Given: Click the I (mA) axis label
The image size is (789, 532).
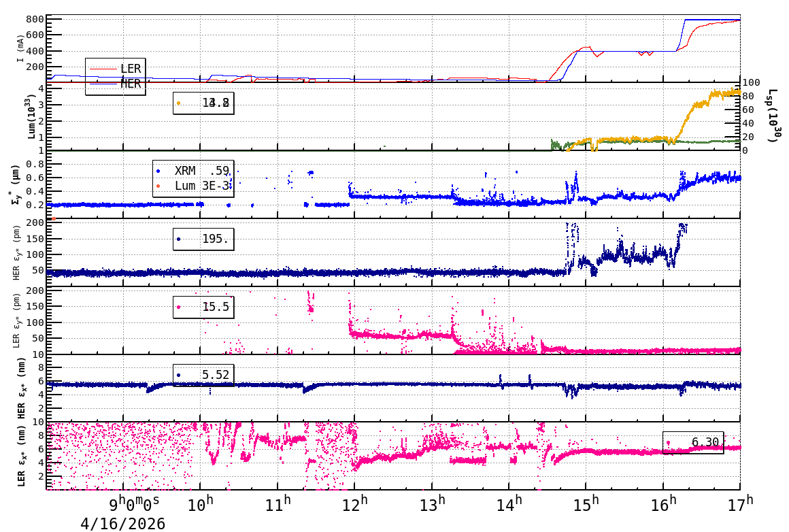Looking at the screenshot, I should coord(20,49).
